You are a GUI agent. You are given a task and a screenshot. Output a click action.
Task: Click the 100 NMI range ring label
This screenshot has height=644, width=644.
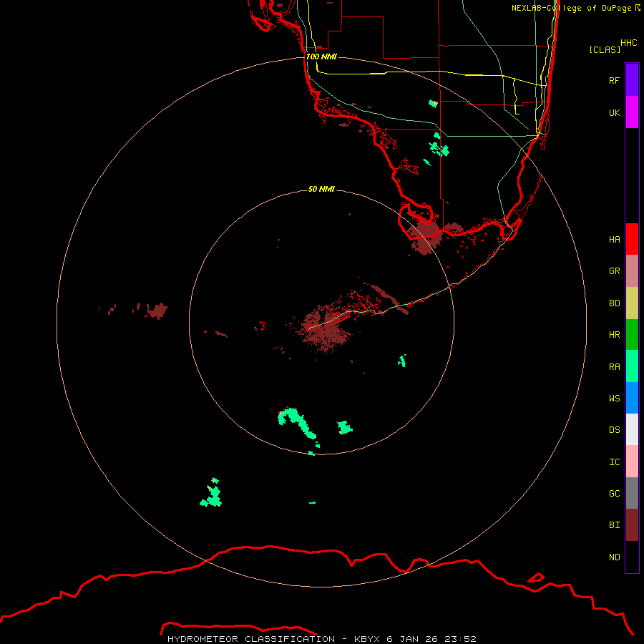point(321,57)
